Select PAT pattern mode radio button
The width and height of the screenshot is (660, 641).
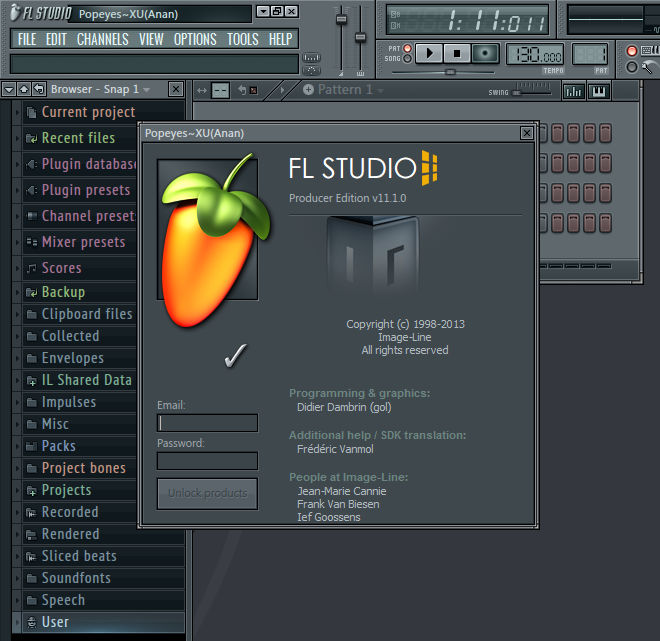[407, 48]
